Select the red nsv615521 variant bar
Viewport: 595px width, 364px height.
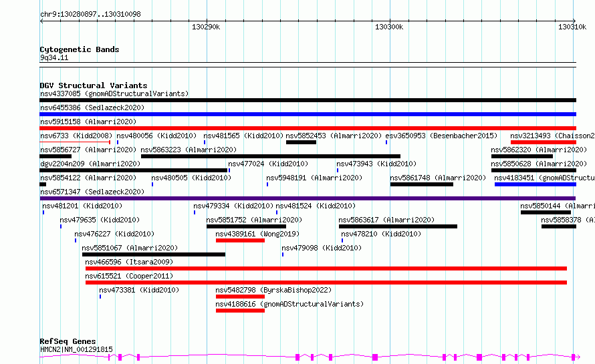[326, 283]
